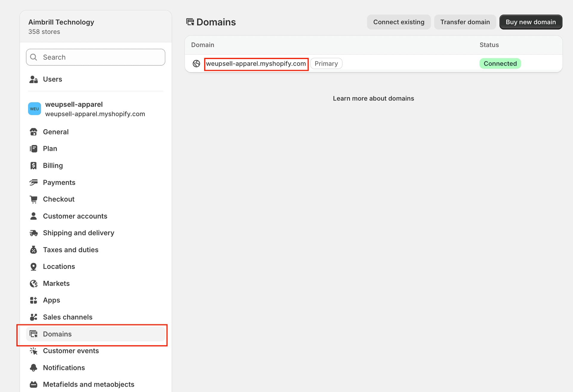Click the Connect existing button
Screen dimensions: 573x392
[x=399, y=22]
